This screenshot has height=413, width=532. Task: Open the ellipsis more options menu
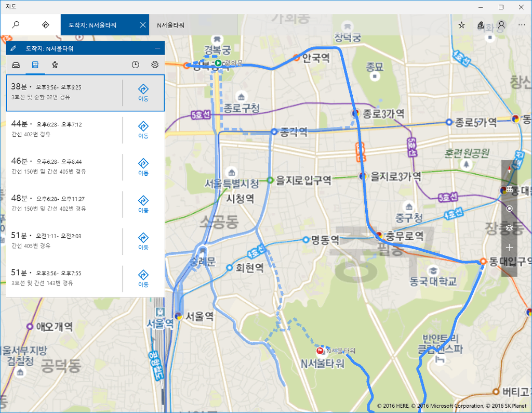tap(521, 24)
